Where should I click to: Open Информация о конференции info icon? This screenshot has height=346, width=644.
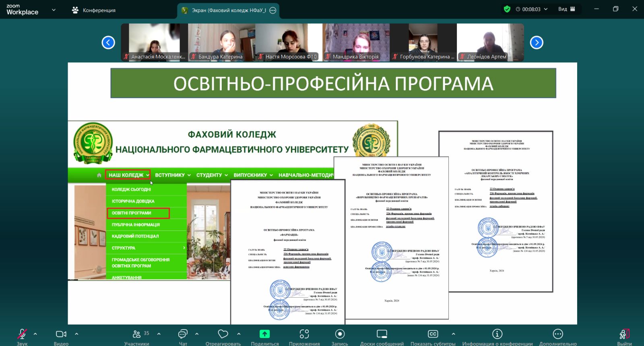tap(497, 334)
